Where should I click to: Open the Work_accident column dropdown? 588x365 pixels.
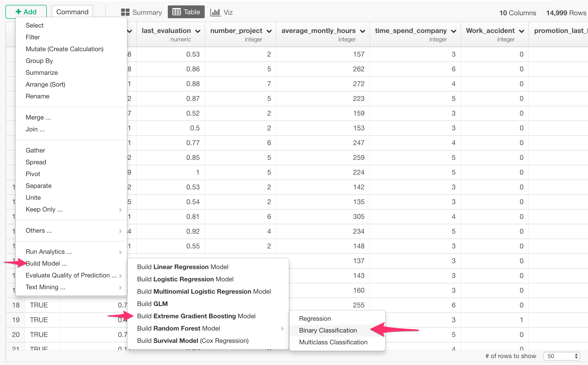[522, 31]
